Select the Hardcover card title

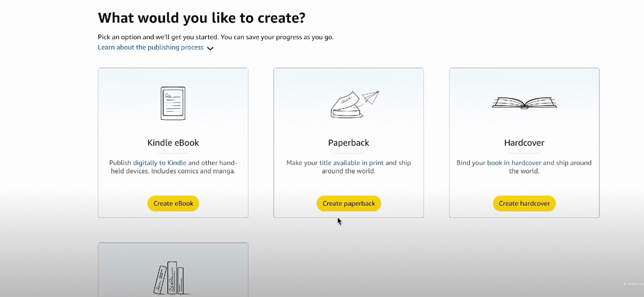point(524,143)
